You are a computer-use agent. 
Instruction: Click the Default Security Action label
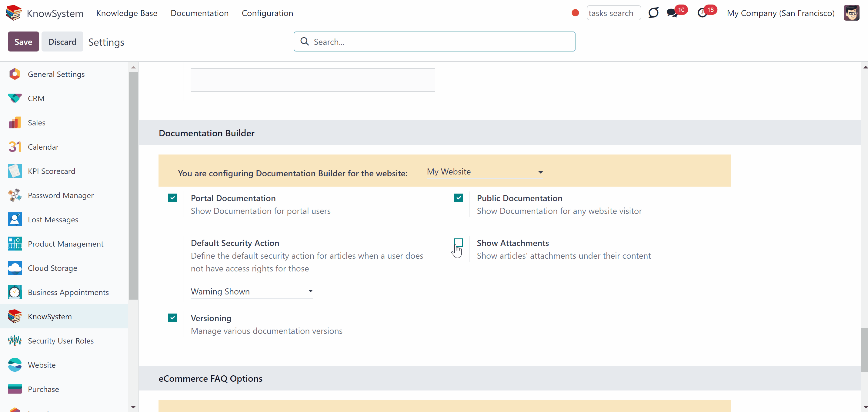(235, 243)
